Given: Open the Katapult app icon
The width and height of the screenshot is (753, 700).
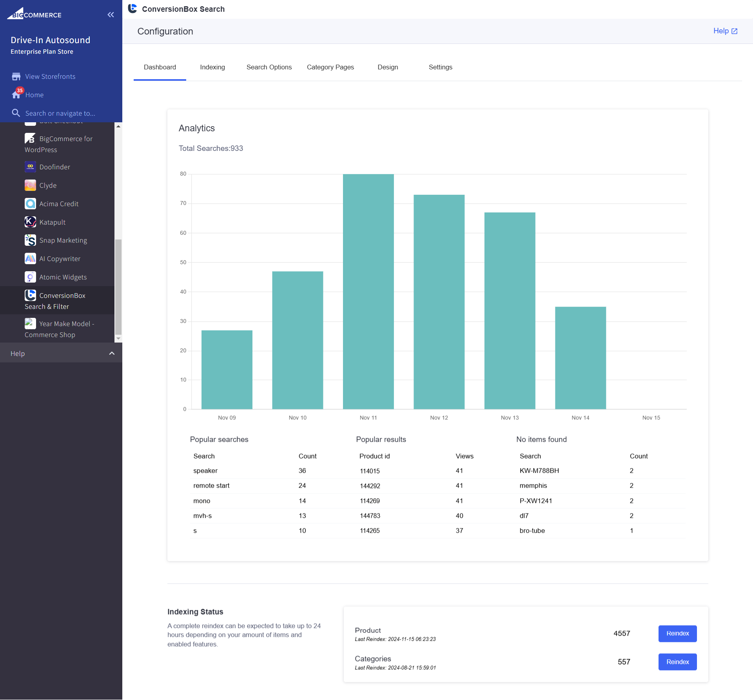Looking at the screenshot, I should pyautogui.click(x=30, y=222).
